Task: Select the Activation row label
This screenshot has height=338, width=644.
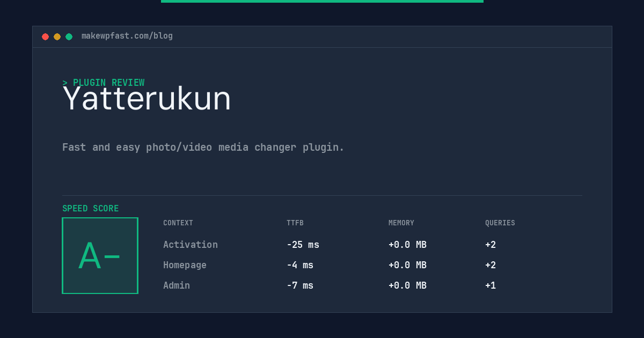Action: [x=191, y=245]
